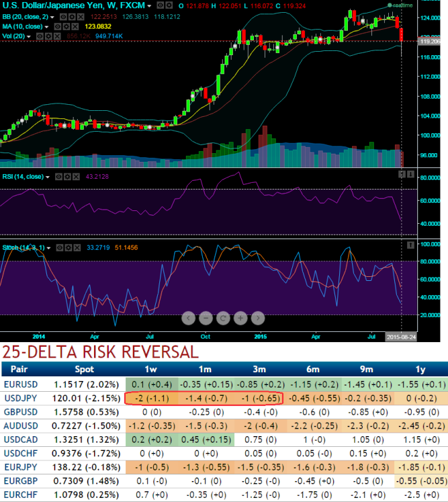
Task: Click the zoom-in plus button on chart
Action: (x=240, y=319)
